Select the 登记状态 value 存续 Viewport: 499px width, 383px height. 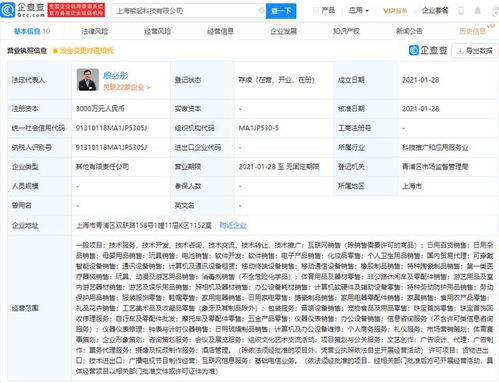[277, 80]
